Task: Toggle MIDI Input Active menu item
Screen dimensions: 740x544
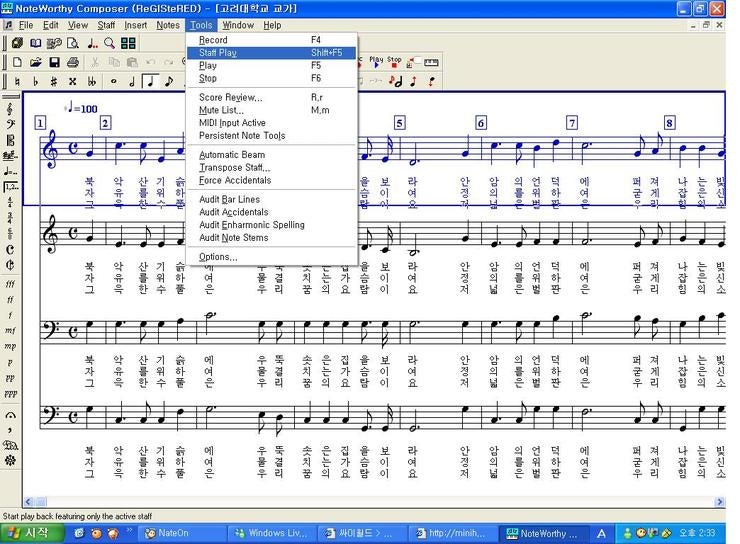Action: click(x=271, y=123)
